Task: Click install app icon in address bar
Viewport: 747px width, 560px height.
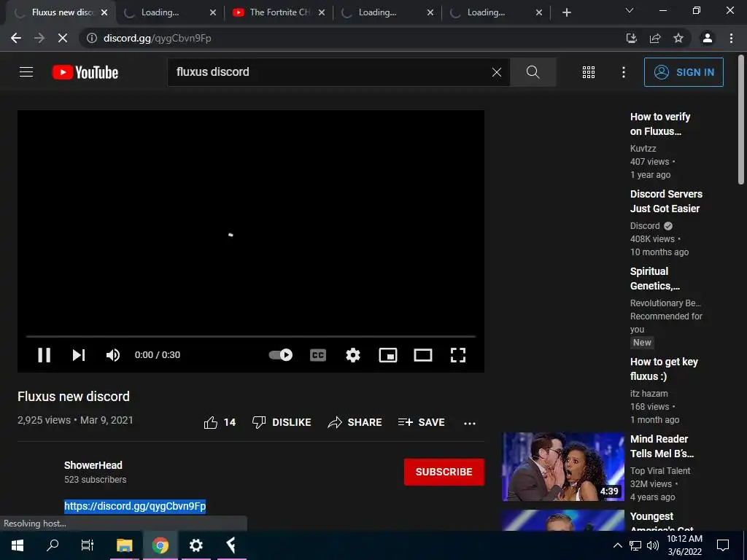Action: (x=631, y=38)
